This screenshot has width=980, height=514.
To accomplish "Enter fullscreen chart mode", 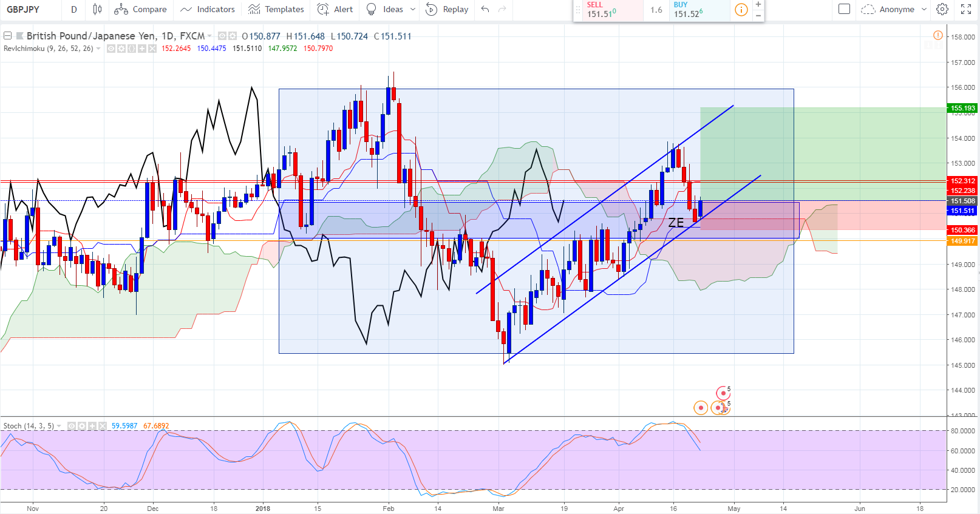I will coord(966,9).
